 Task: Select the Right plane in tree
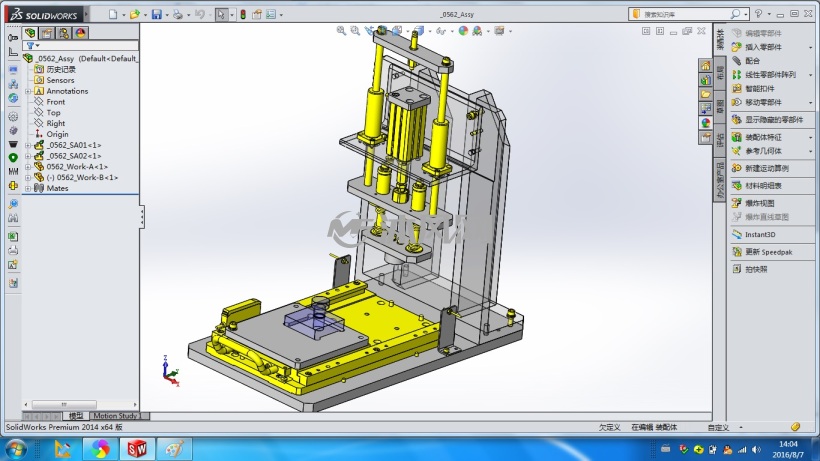(x=55, y=123)
